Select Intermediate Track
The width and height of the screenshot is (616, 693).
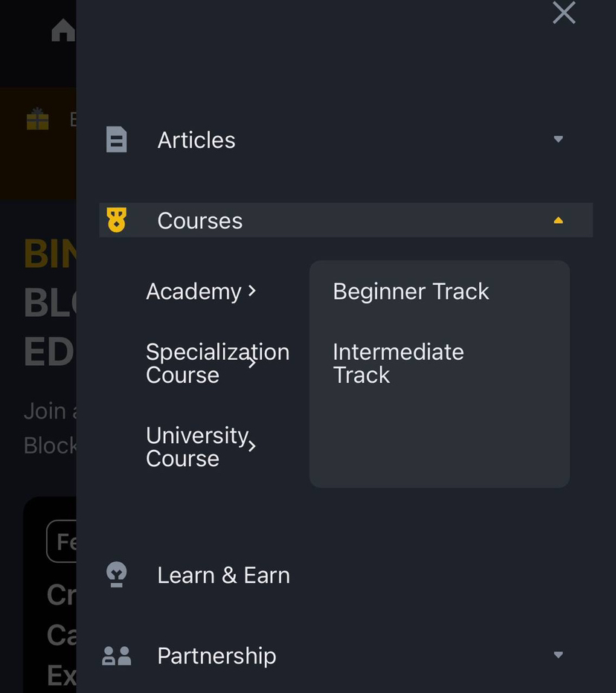point(398,363)
